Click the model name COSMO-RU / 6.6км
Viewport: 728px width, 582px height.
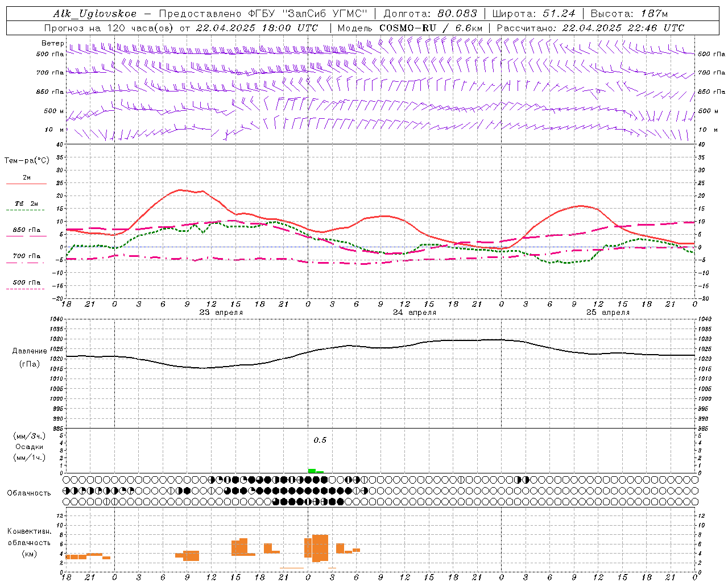(431, 28)
